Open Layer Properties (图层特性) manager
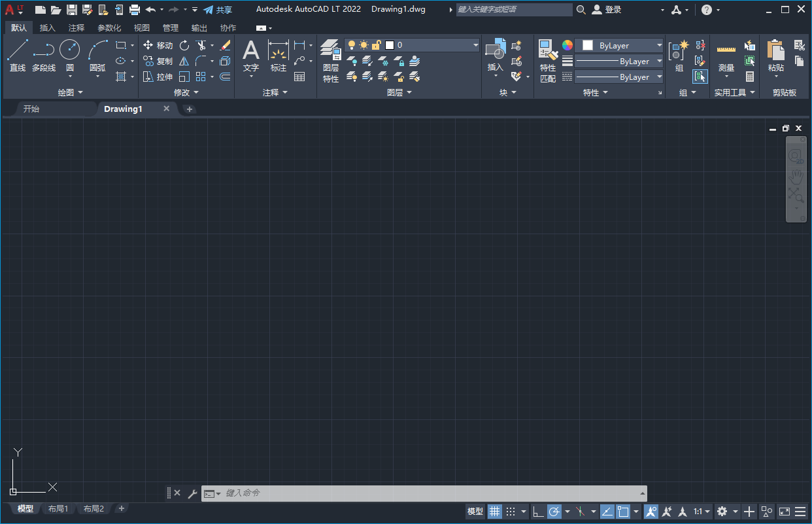Viewport: 812px width, 524px height. (331, 60)
